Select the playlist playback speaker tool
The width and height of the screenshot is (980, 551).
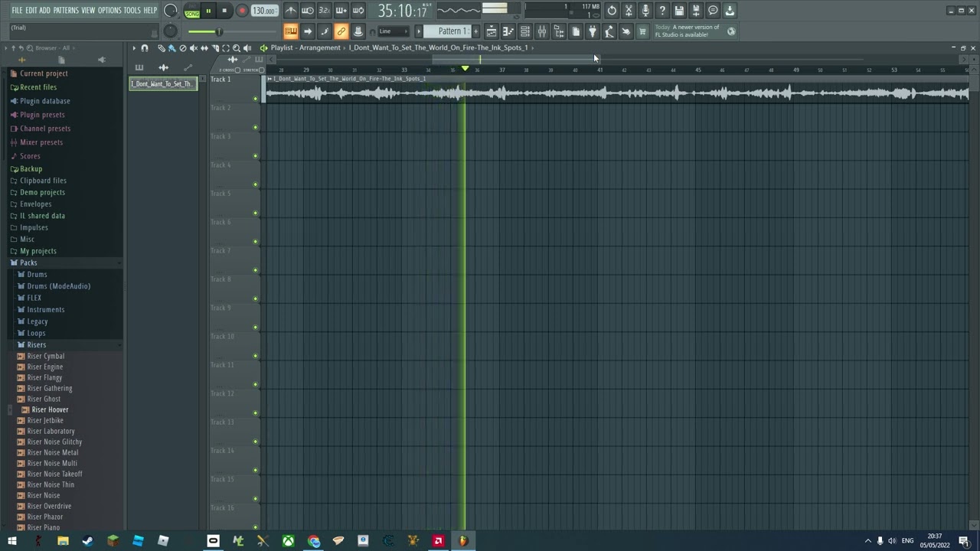[x=247, y=47]
